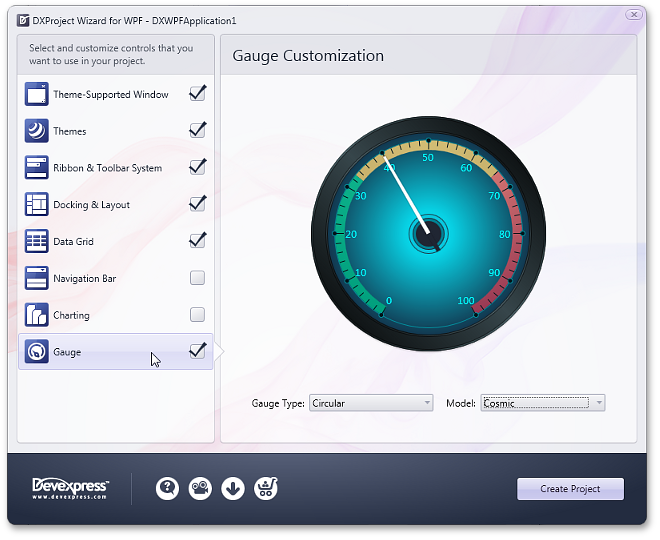Enable the Charting checkbox
This screenshot has height=540, width=660.
197,315
